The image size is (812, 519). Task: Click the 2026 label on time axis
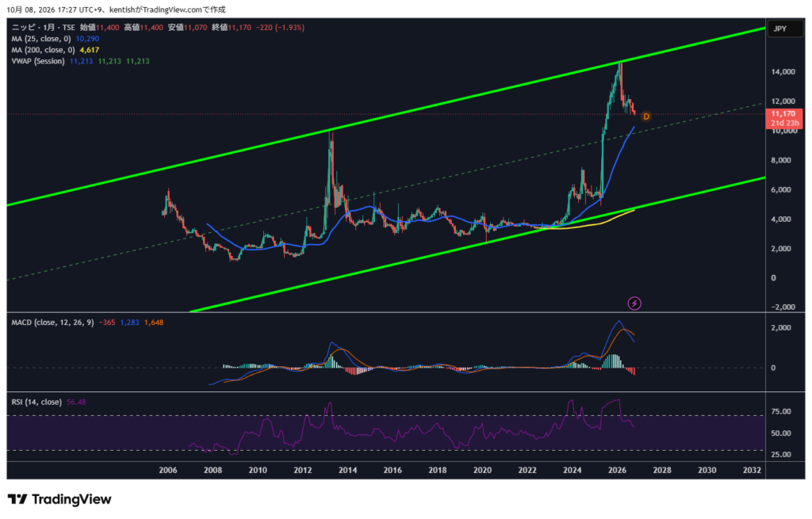click(x=617, y=470)
